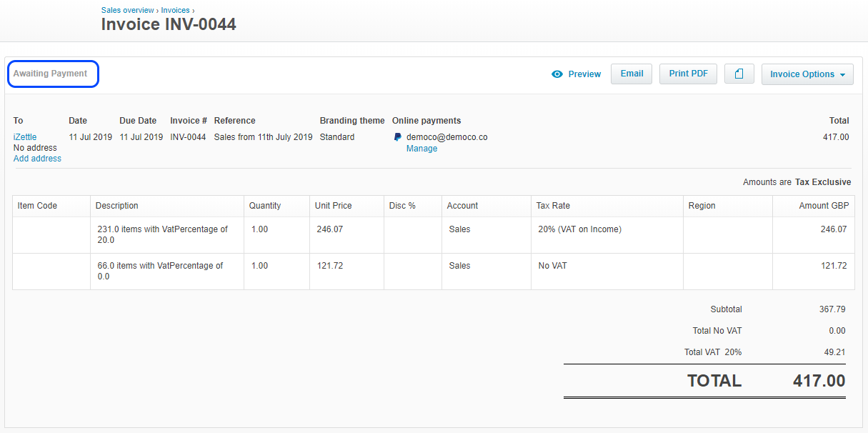Click the Invoice INV-0044 page heading

pos(169,25)
